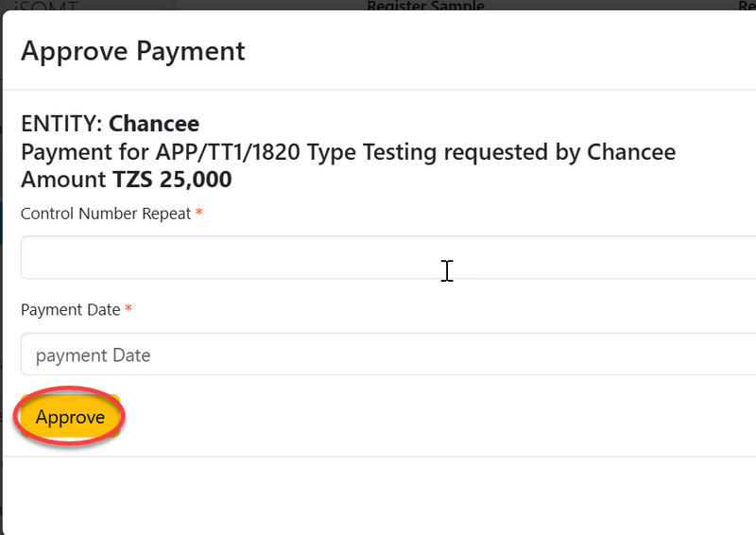Click the Approve Payment dialog title

pos(133,51)
